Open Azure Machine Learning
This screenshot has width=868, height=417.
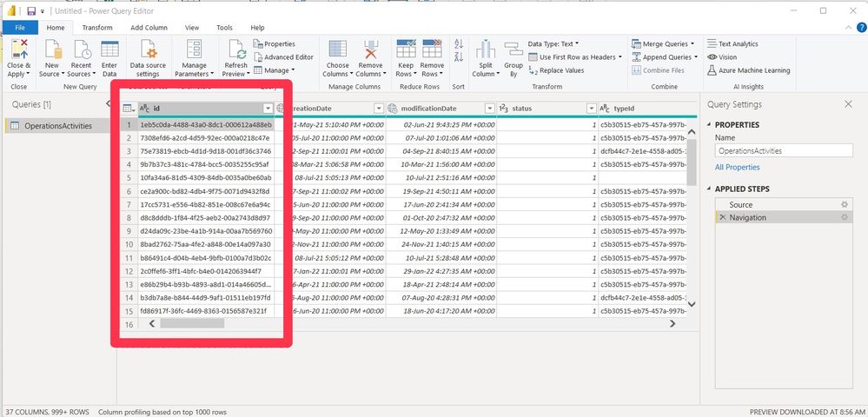pos(748,70)
